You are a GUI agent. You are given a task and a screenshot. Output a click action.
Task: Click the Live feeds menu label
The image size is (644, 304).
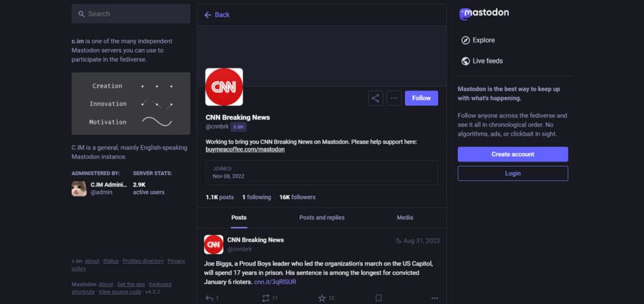487,61
